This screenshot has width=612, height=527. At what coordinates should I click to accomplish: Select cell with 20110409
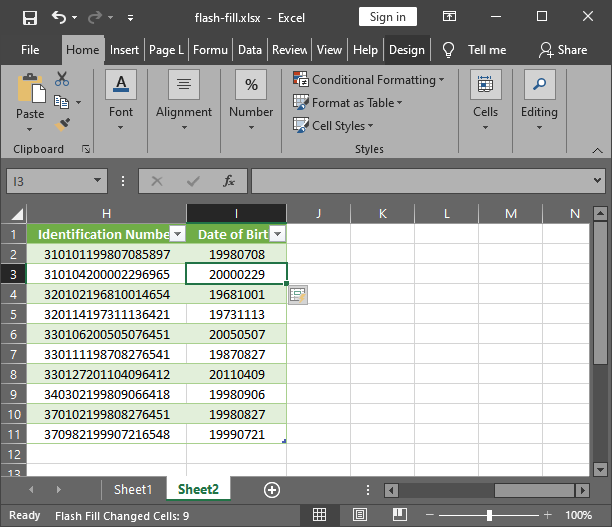[237, 374]
